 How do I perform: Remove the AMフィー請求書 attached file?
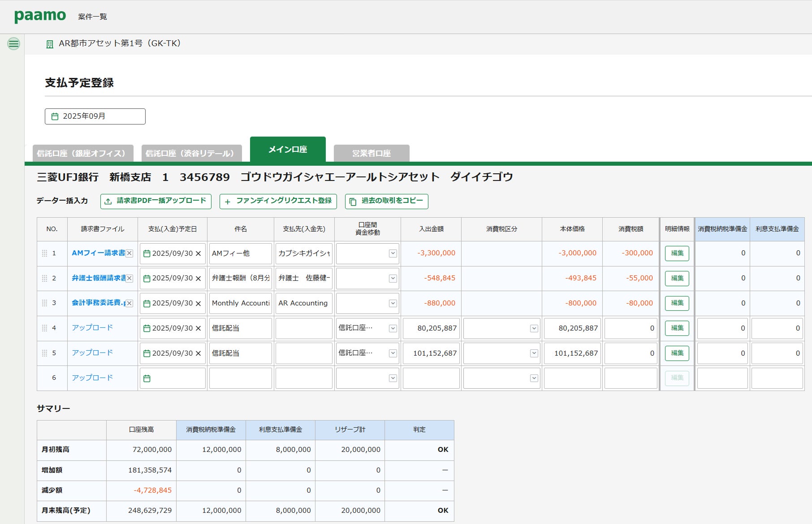point(130,253)
